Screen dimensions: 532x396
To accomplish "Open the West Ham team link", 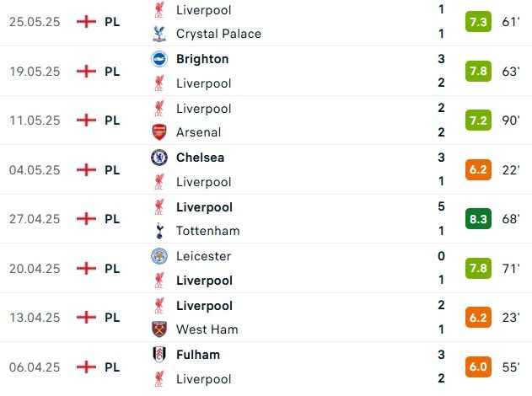I will [x=207, y=329].
